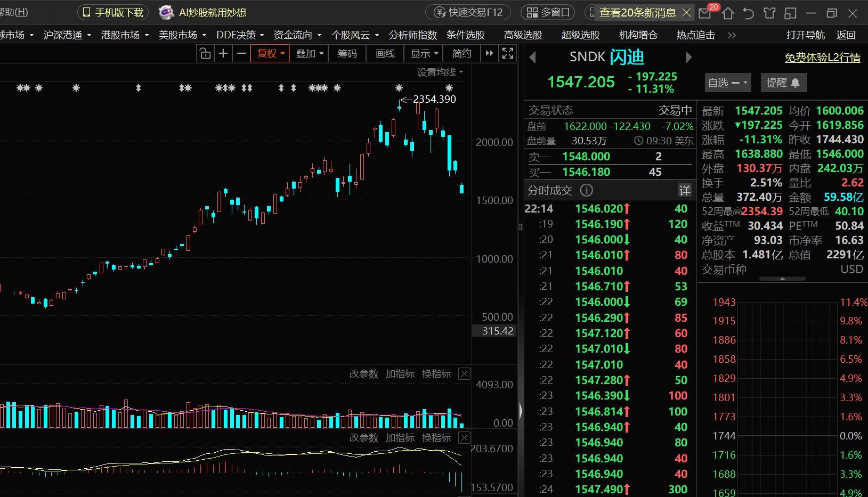
Task: Click the 卖一 1548.000 ask row
Action: coord(609,157)
